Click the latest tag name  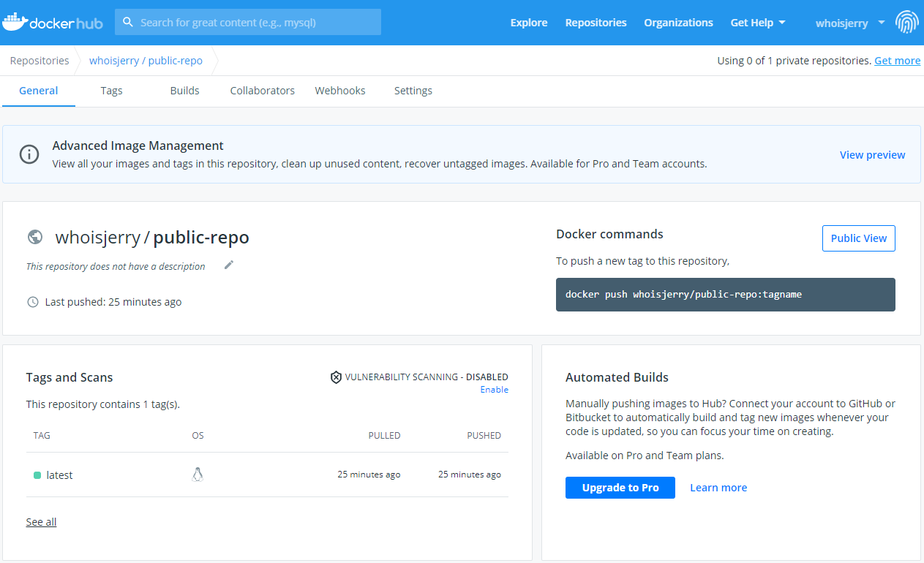pos(59,475)
